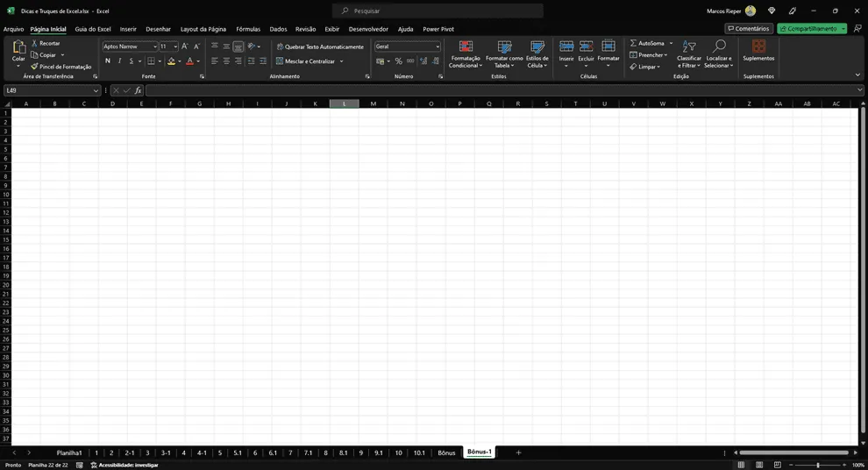
Task: Open the Power Pivot tab
Action: 438,29
